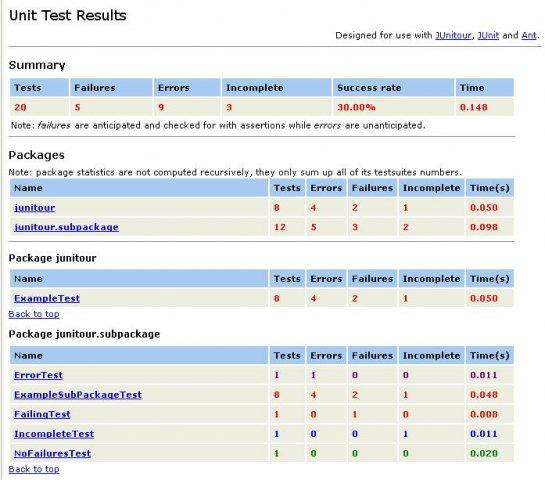Viewport: 545px width, 480px height.
Task: Open the Ant link in header
Action: click(529, 35)
